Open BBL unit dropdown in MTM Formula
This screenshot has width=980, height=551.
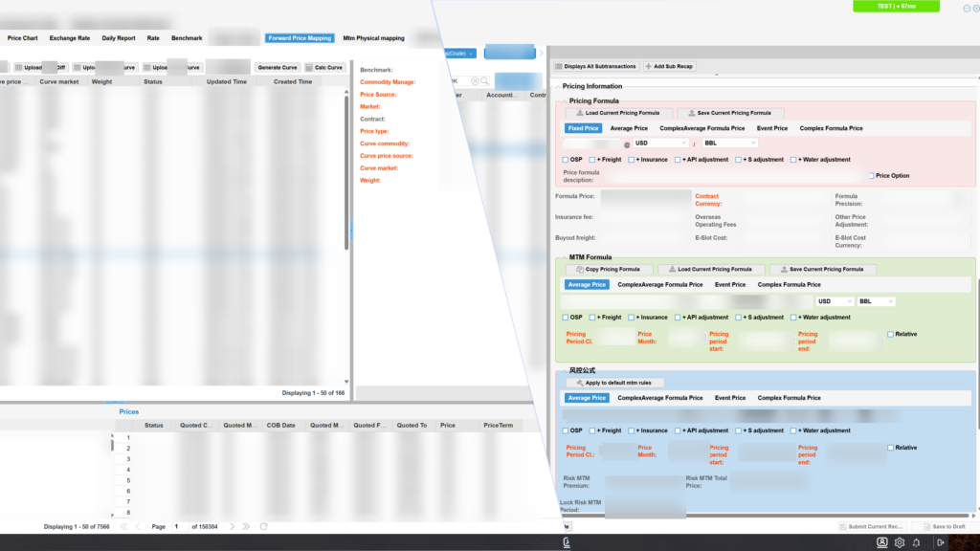pos(876,301)
